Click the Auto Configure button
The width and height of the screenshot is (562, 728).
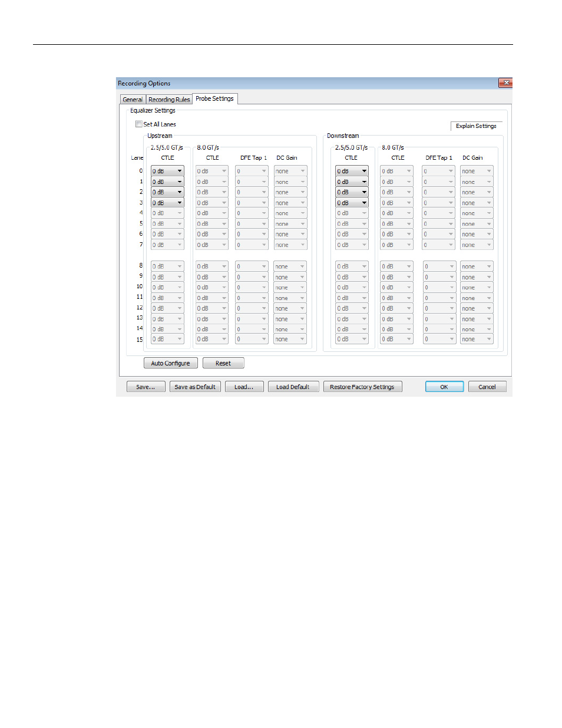[170, 363]
